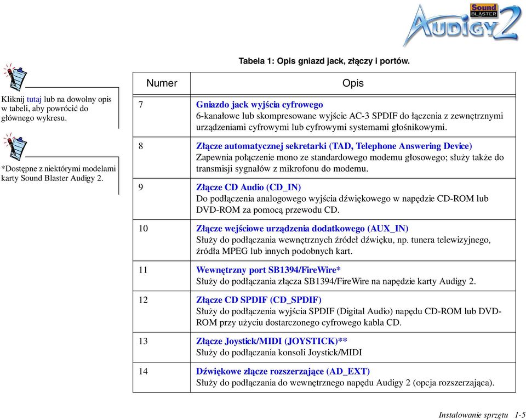Click the notepad icon above the '*Dostępne' note
526x420 pixels.
click(x=15, y=146)
